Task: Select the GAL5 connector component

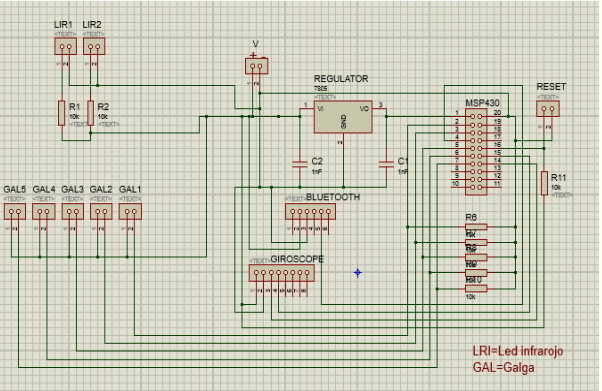Action: (15, 212)
